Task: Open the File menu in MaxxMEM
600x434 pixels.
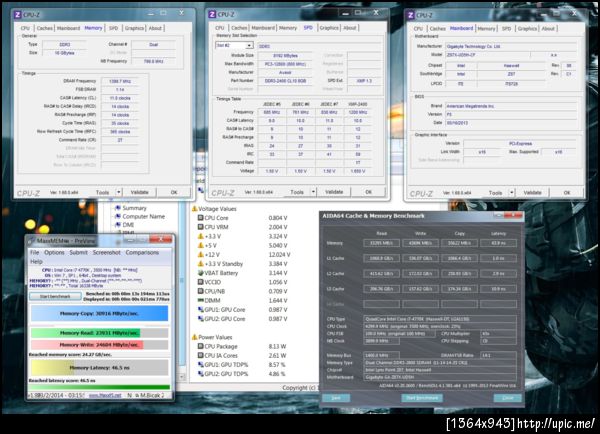Action: (x=34, y=253)
